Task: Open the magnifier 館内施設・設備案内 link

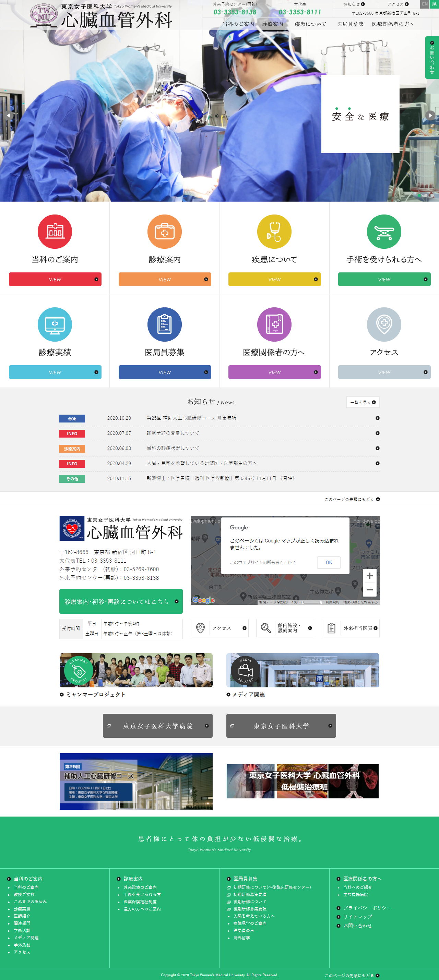Action: (285, 628)
